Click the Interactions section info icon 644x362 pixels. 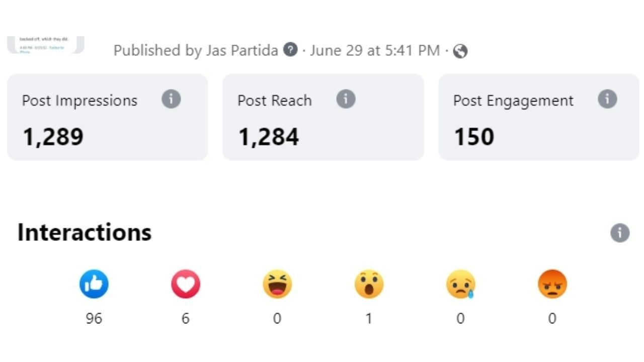(x=620, y=233)
